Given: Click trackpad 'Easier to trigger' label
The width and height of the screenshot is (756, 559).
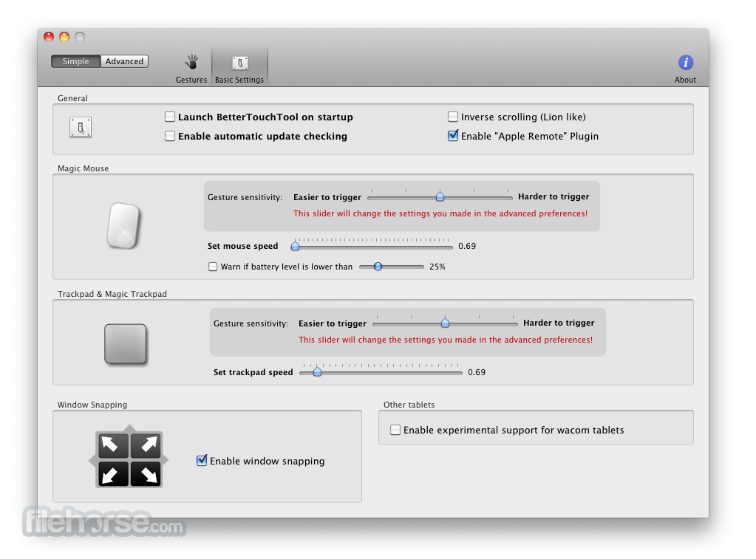Looking at the screenshot, I should tap(333, 323).
